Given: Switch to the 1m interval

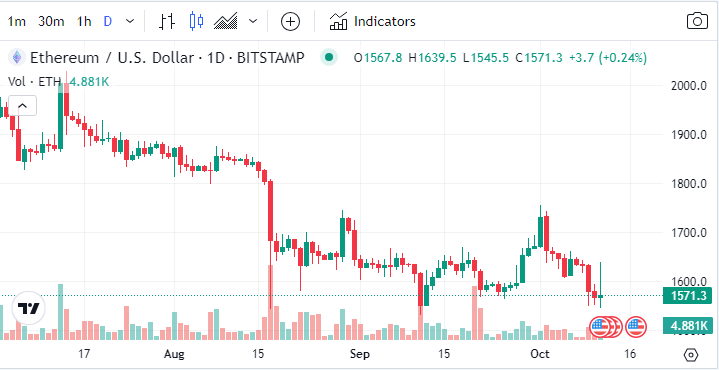Looking at the screenshot, I should pyautogui.click(x=17, y=22).
